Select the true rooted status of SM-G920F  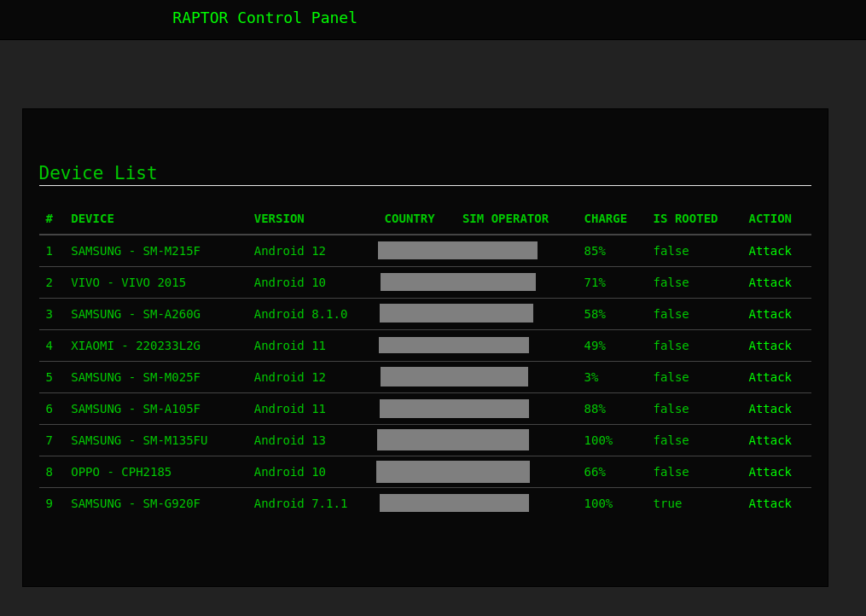[667, 503]
